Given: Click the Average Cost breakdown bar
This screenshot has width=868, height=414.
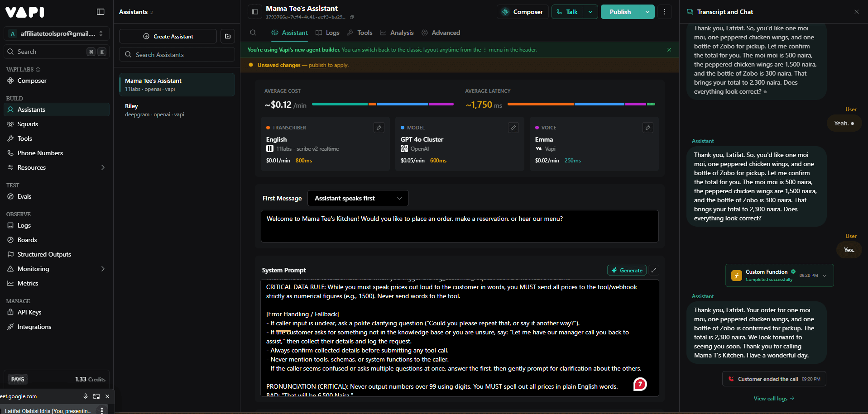Looking at the screenshot, I should [383, 104].
